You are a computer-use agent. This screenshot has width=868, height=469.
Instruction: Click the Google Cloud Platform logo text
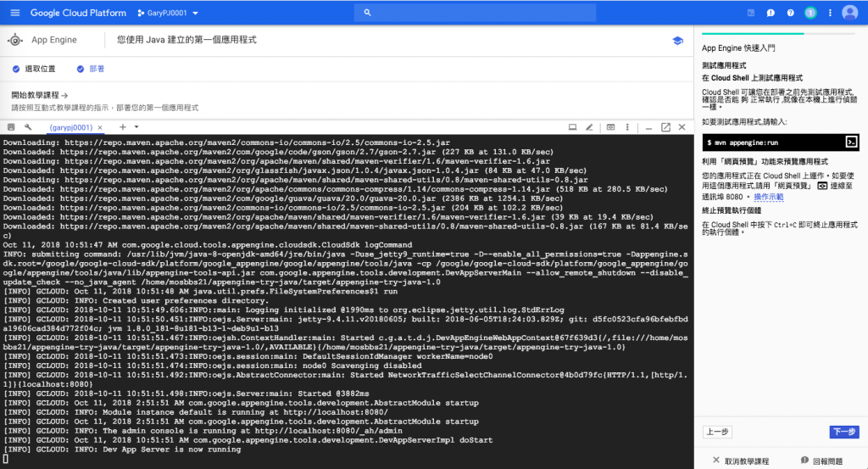pos(78,13)
